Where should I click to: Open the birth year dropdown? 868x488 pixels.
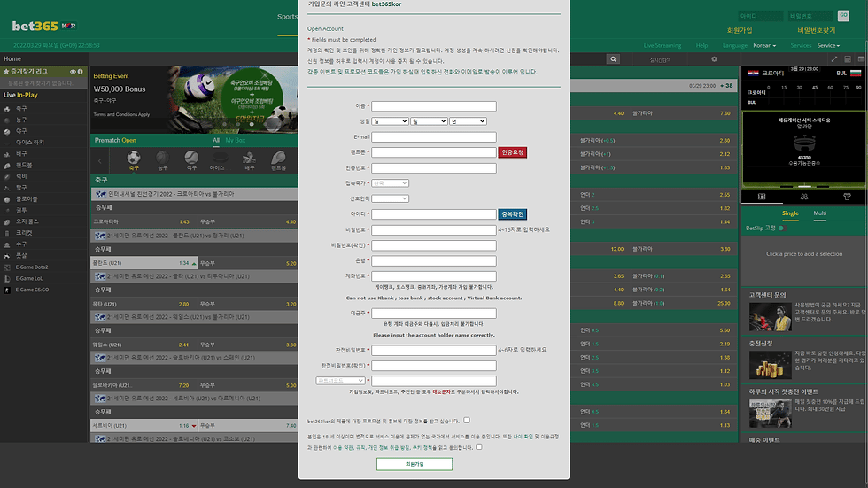468,121
